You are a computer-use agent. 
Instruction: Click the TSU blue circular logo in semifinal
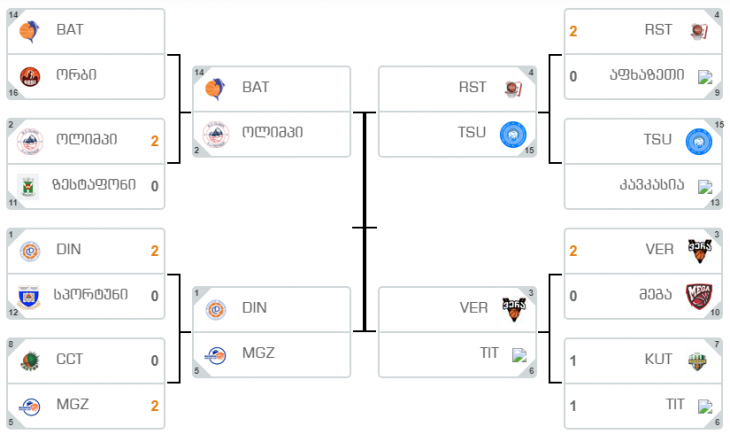tap(513, 135)
